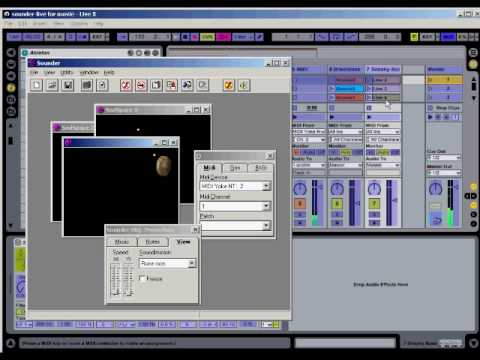
Task: Open the Window menu in Sounder window
Action: tap(89, 72)
